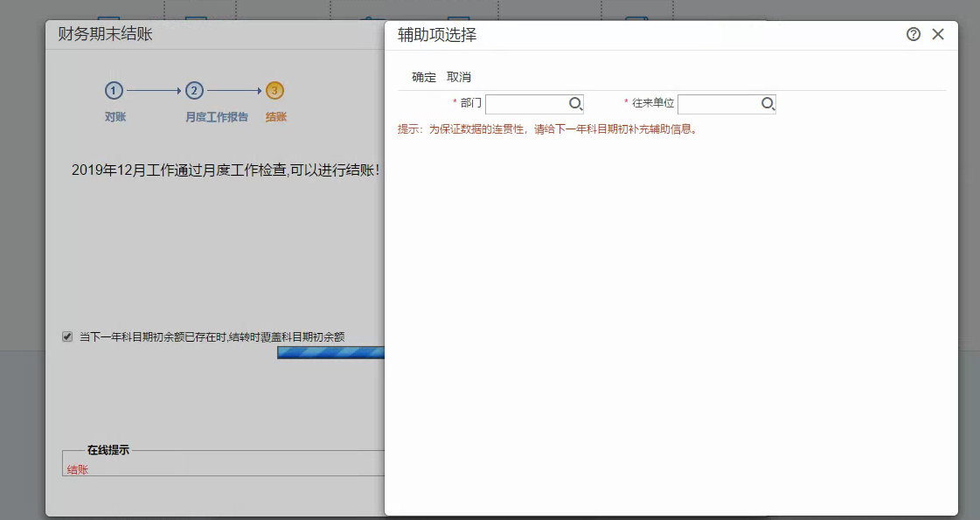Click the 在线提示 group label
Viewport: 980px width, 520px height.
108,450
